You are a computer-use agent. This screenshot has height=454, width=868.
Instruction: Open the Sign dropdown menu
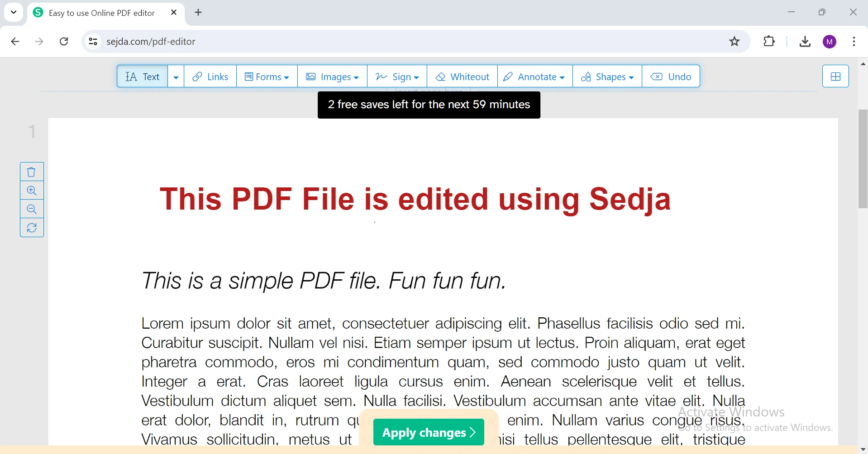(397, 76)
